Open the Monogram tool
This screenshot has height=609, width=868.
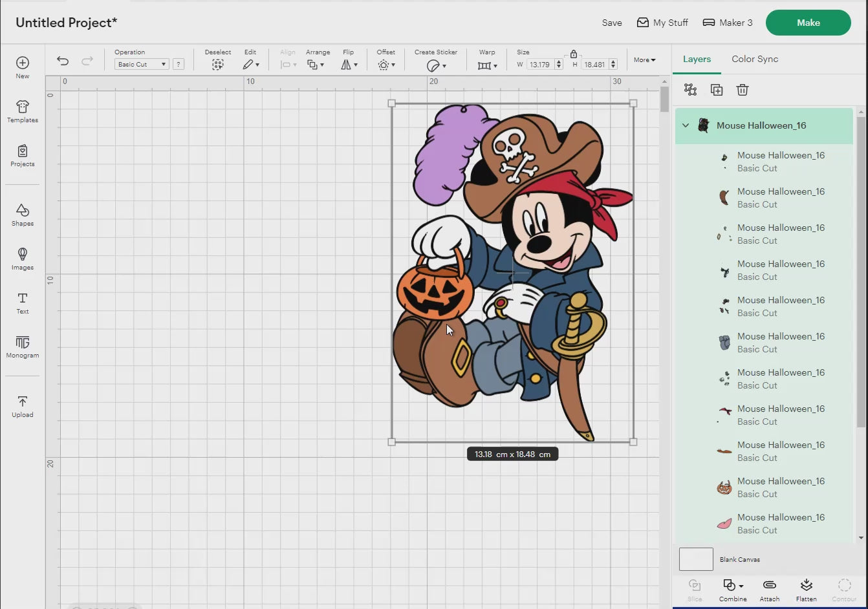coord(23,347)
